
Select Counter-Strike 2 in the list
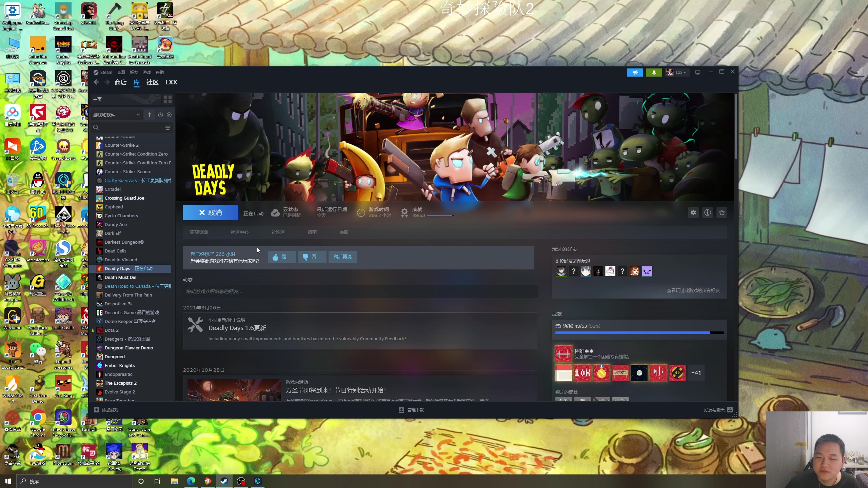pyautogui.click(x=131, y=145)
